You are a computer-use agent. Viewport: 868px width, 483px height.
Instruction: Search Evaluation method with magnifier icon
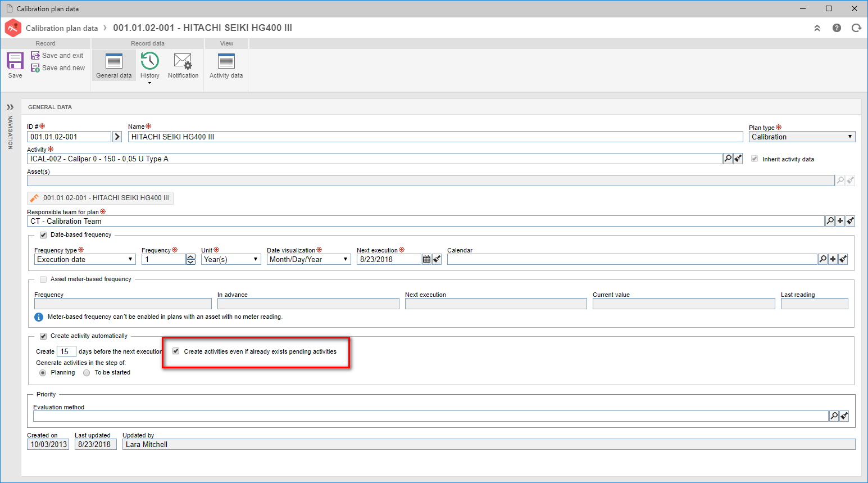click(834, 416)
